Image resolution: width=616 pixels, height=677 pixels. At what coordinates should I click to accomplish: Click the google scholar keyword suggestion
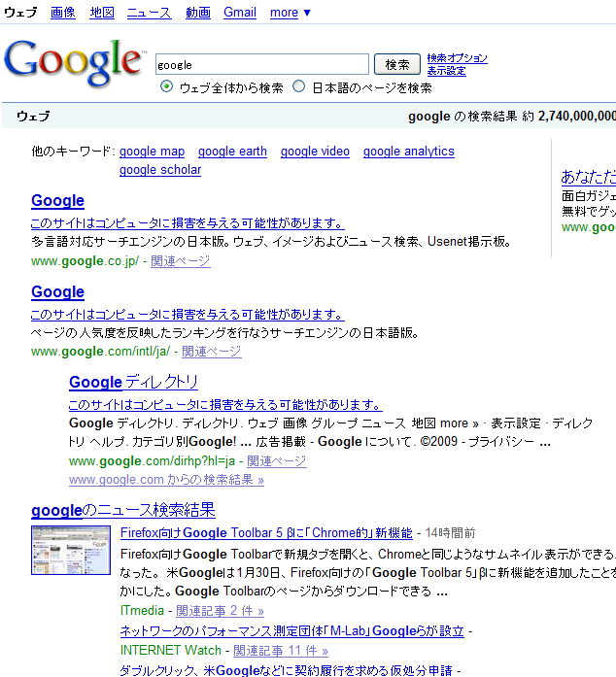160,170
